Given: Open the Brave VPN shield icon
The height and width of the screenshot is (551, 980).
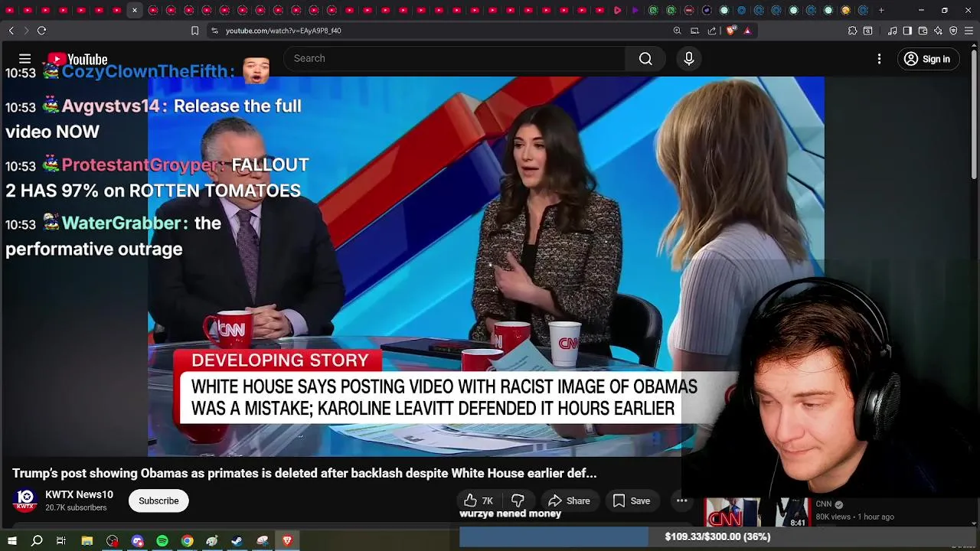Looking at the screenshot, I should coord(953,31).
